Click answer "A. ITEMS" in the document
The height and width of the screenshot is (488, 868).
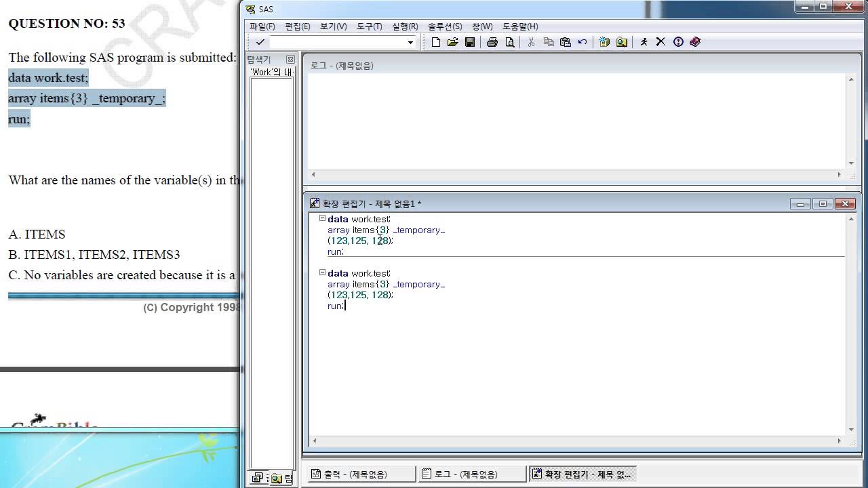click(x=37, y=235)
